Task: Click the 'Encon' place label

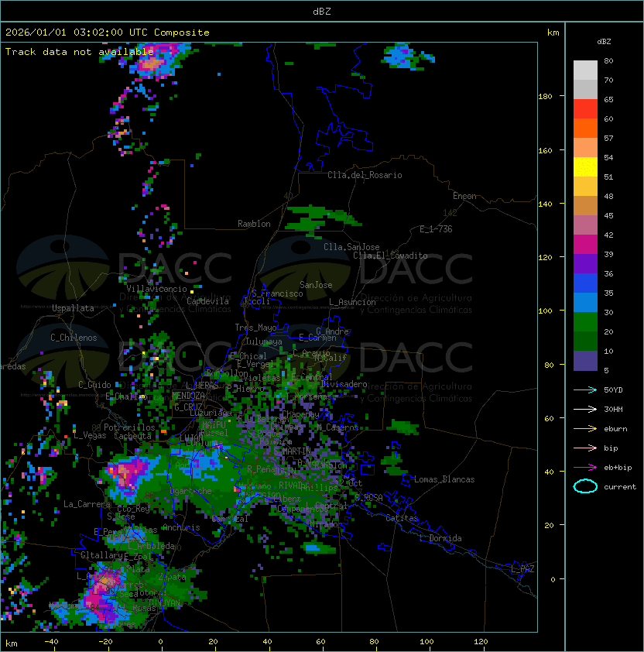Action: tap(464, 196)
